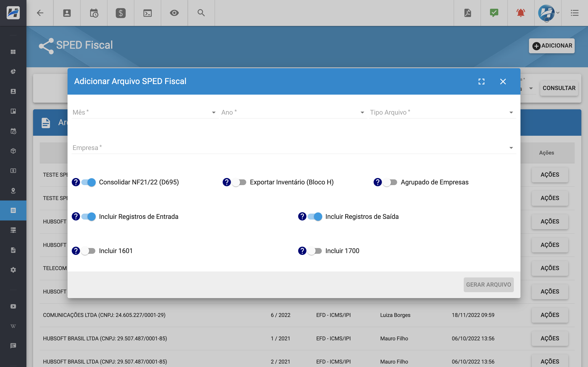Click AÇÕES button for COMUNICAÇÕES LTDA row
Image resolution: width=588 pixels, height=367 pixels.
(549, 315)
